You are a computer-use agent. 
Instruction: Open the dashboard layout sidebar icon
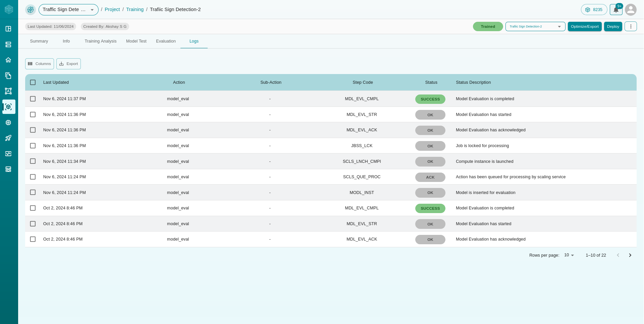point(8,29)
